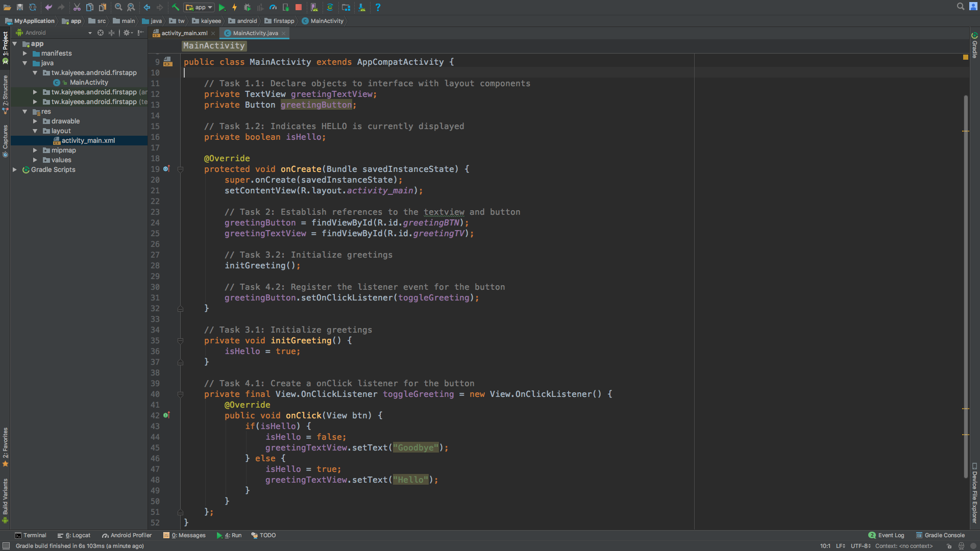Switch to activity_main.xml editor tab
The height and width of the screenshot is (551, 980).
[184, 33]
